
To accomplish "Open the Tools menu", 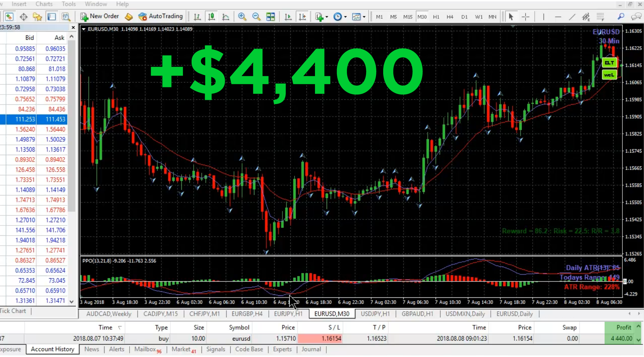I will click(69, 4).
